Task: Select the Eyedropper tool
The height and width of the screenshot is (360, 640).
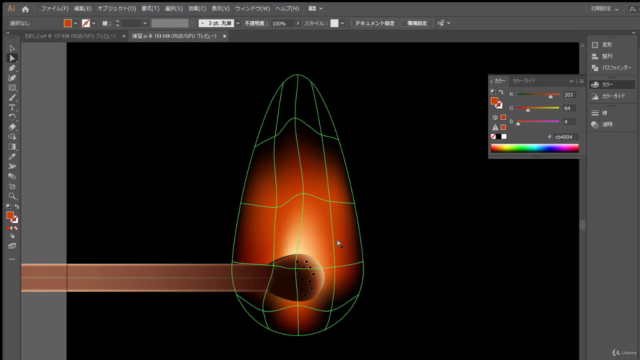Action: (x=12, y=157)
